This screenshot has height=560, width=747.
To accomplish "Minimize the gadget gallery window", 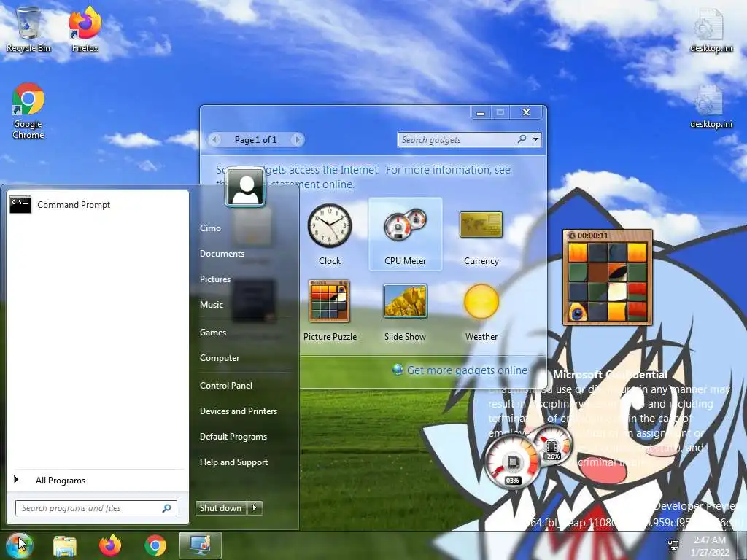I will 481,112.
